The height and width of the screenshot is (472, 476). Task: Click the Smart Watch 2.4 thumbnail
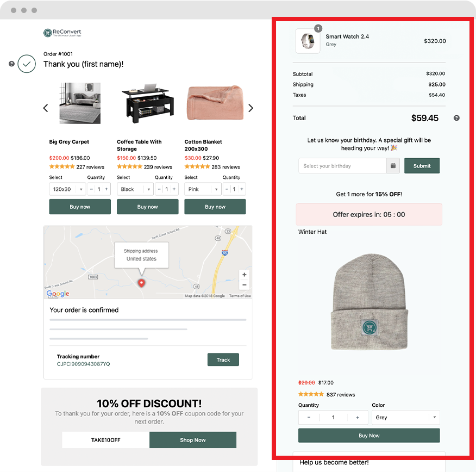point(308,41)
